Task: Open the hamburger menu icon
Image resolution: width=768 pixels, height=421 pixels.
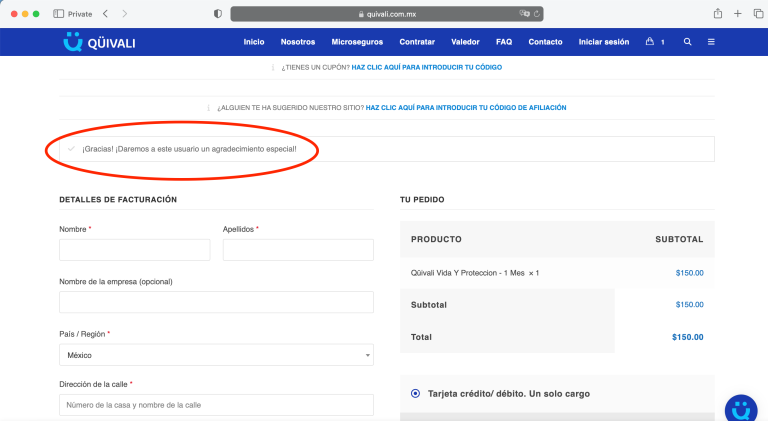Action: click(x=711, y=42)
